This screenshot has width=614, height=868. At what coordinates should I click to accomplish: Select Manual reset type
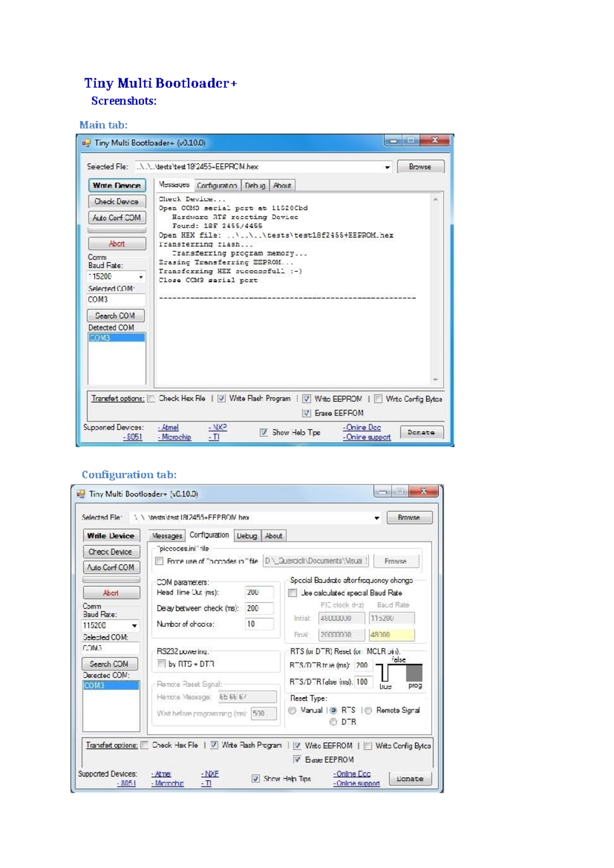click(x=292, y=710)
